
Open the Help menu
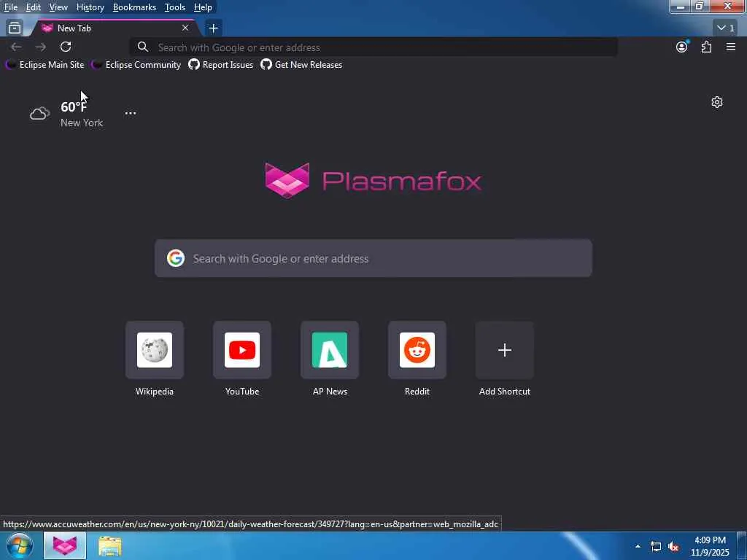point(203,7)
